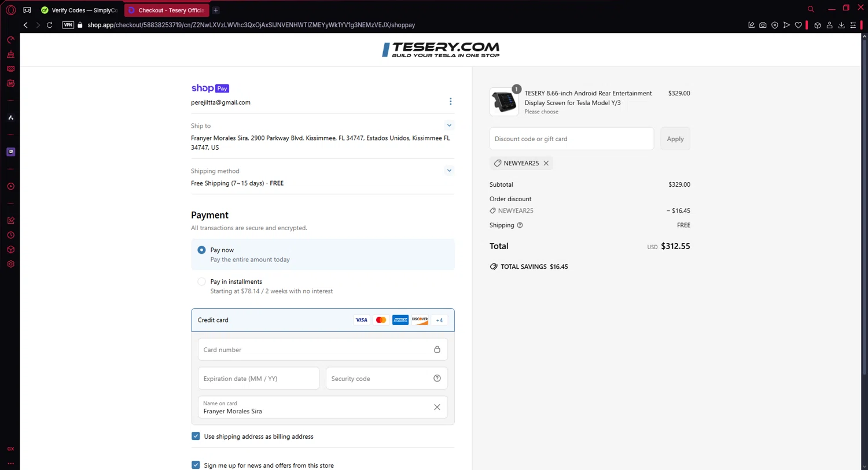
Task: Remove the NEWYEAR25 discount code
Action: [546, 163]
